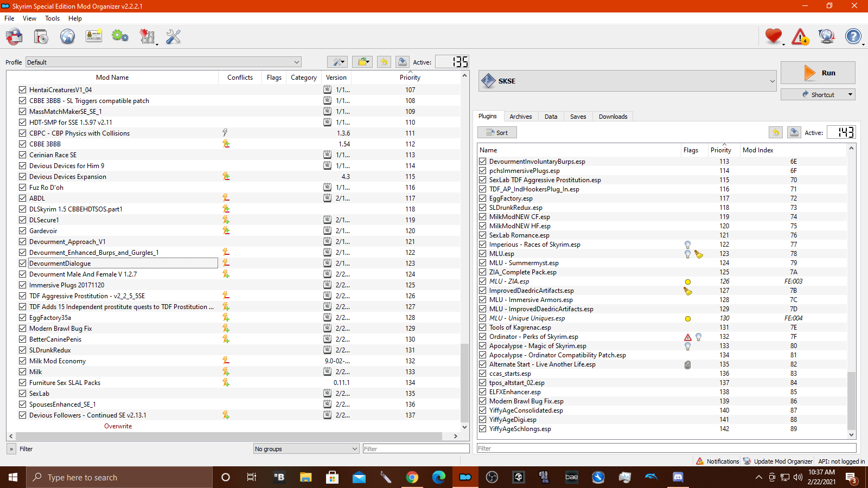Image resolution: width=868 pixels, height=488 pixels.
Task: Open the configure executables gears icon
Action: (x=120, y=37)
